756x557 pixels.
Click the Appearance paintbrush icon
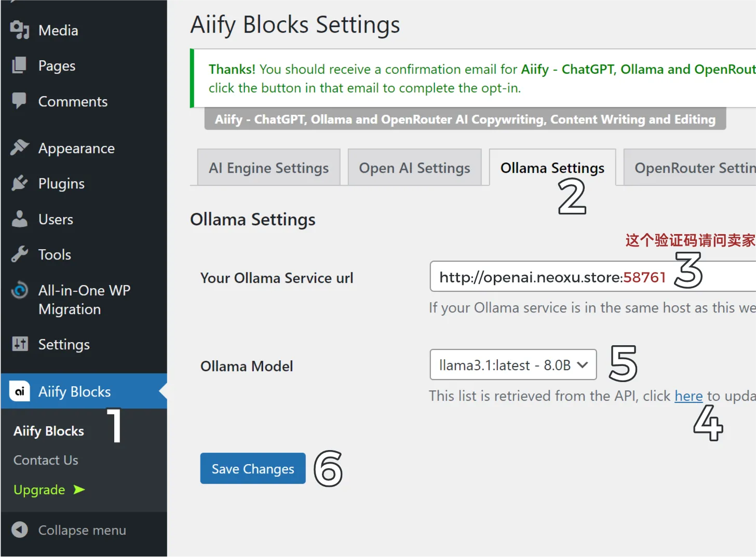click(20, 148)
